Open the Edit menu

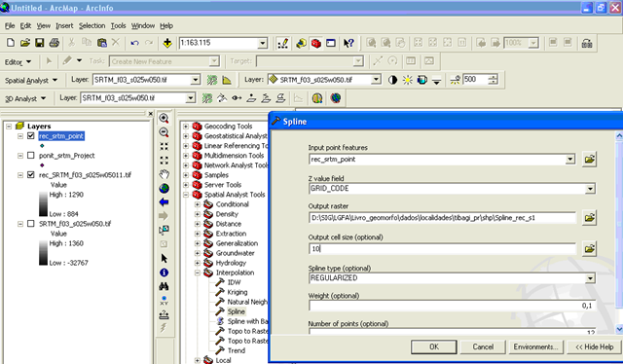pyautogui.click(x=25, y=26)
